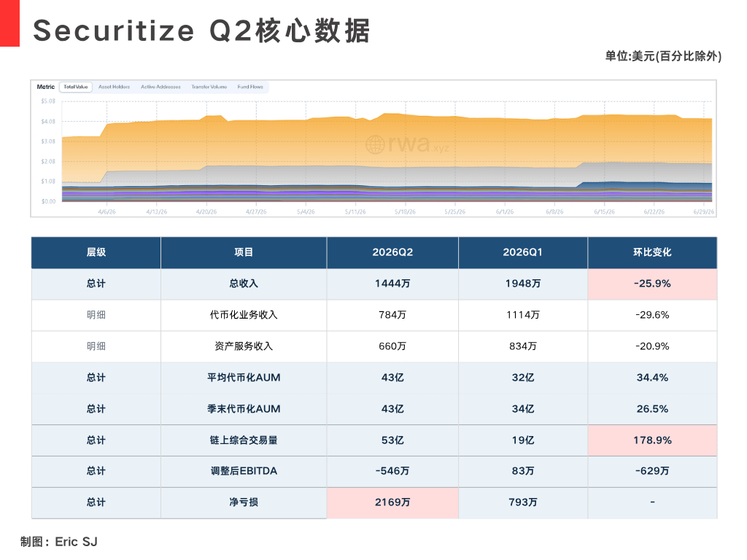Image resolution: width=747 pixels, height=560 pixels.
Task: Click the '6/29/26' x-axis date
Action: [x=704, y=212]
